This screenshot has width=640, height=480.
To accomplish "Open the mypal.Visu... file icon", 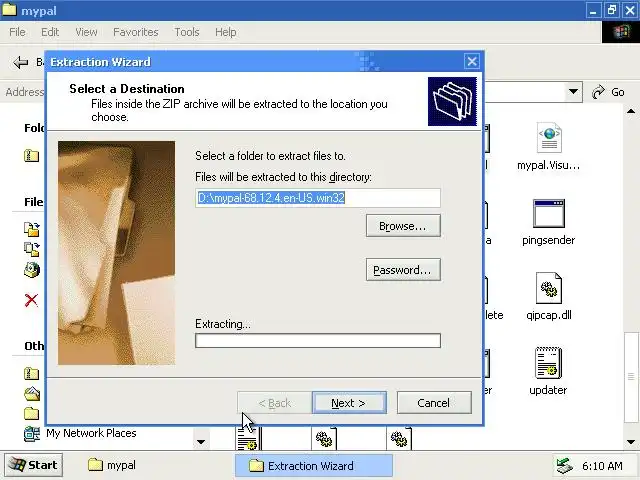I will click(549, 138).
